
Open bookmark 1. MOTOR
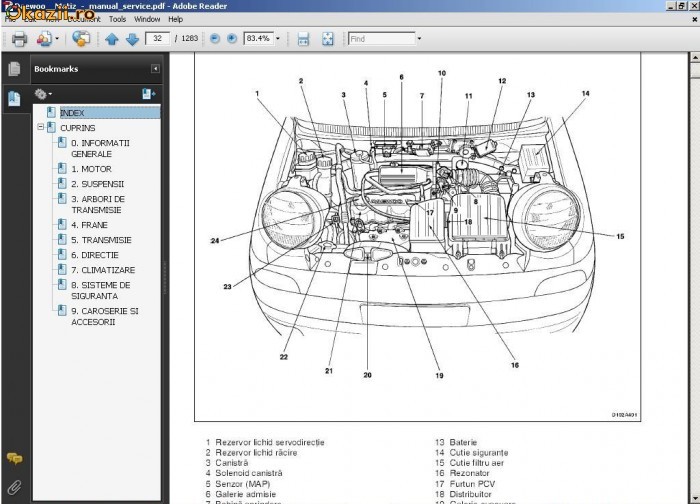[92, 169]
